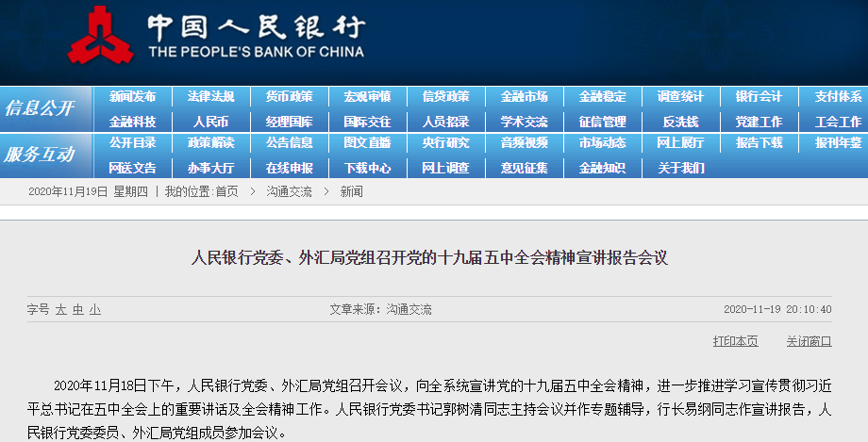Click date 2020年11月19日 星期四

pos(88,192)
